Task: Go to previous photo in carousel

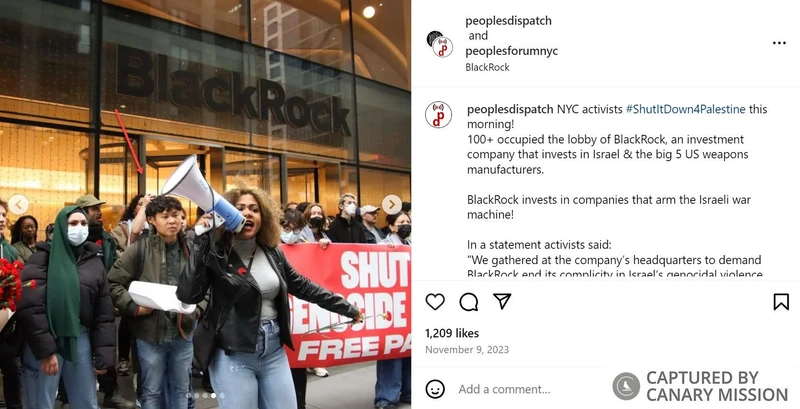Action: click(x=18, y=204)
